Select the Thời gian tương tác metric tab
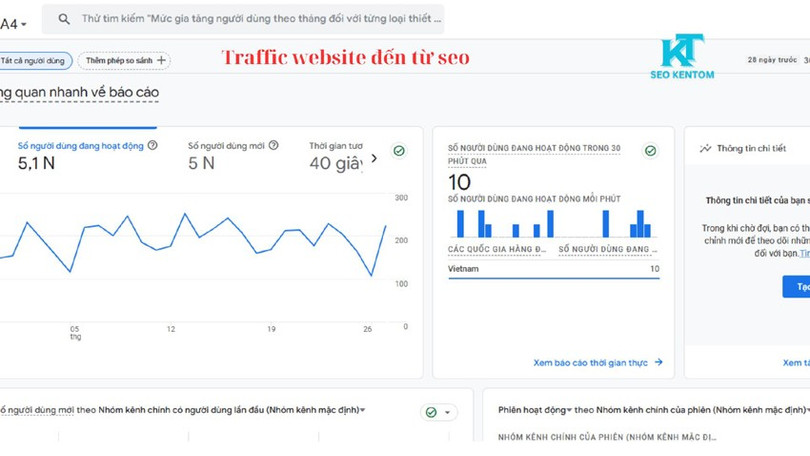 (336, 146)
